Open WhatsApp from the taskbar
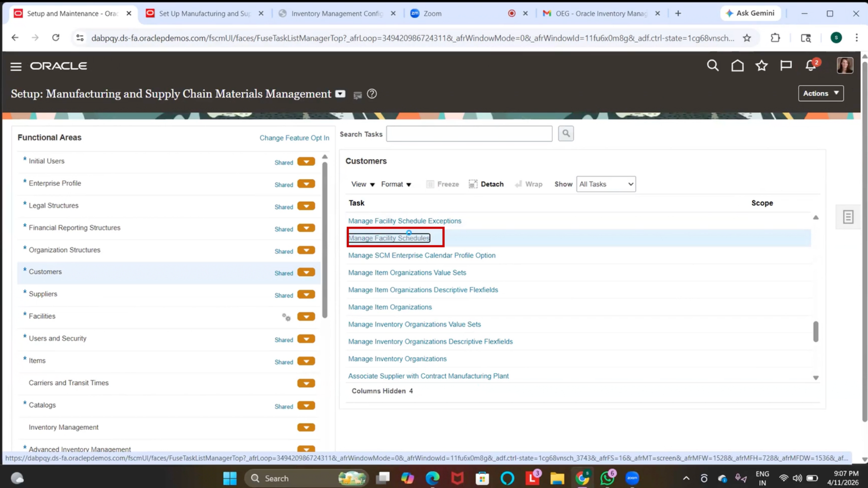The height and width of the screenshot is (488, 868). click(607, 478)
